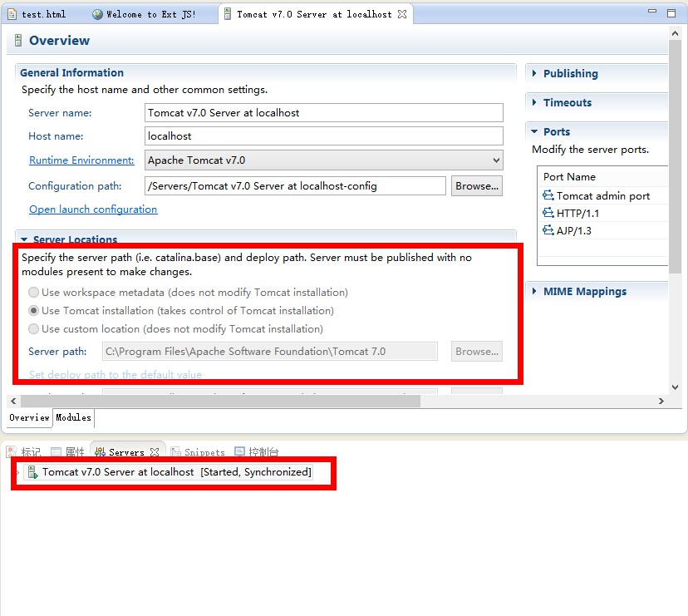Expand the Tomcat server tree node
Image resolution: width=688 pixels, height=616 pixels.
pyautogui.click(x=18, y=472)
